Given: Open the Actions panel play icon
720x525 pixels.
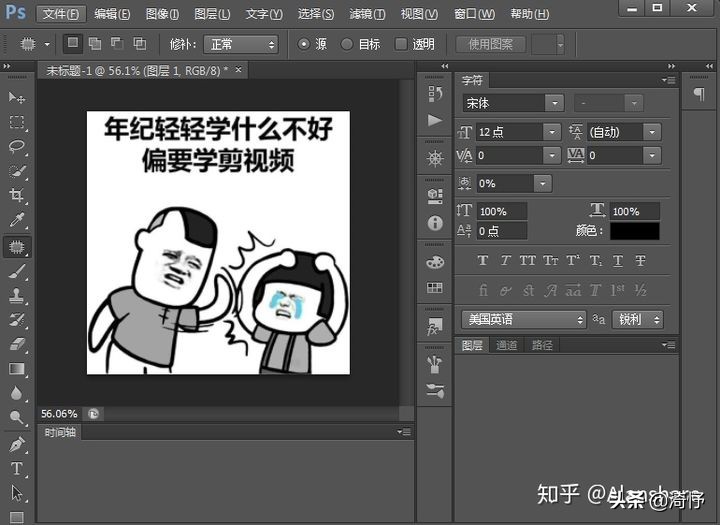Looking at the screenshot, I should pyautogui.click(x=434, y=120).
